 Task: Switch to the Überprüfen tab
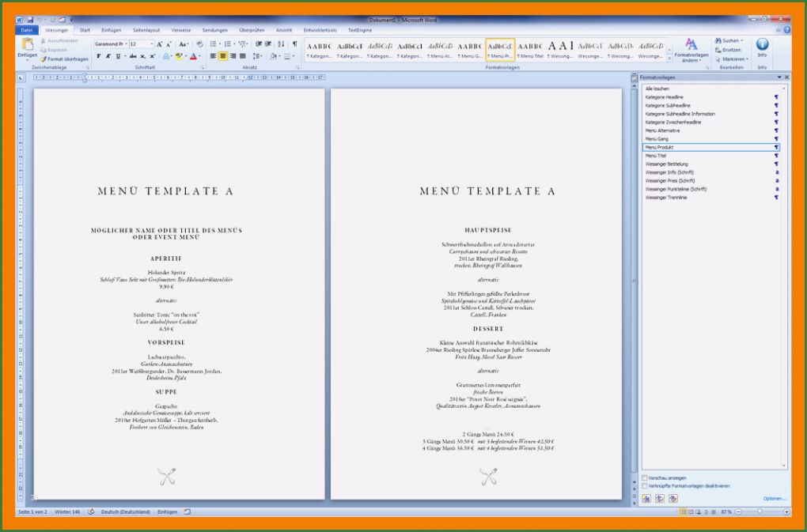[252, 30]
